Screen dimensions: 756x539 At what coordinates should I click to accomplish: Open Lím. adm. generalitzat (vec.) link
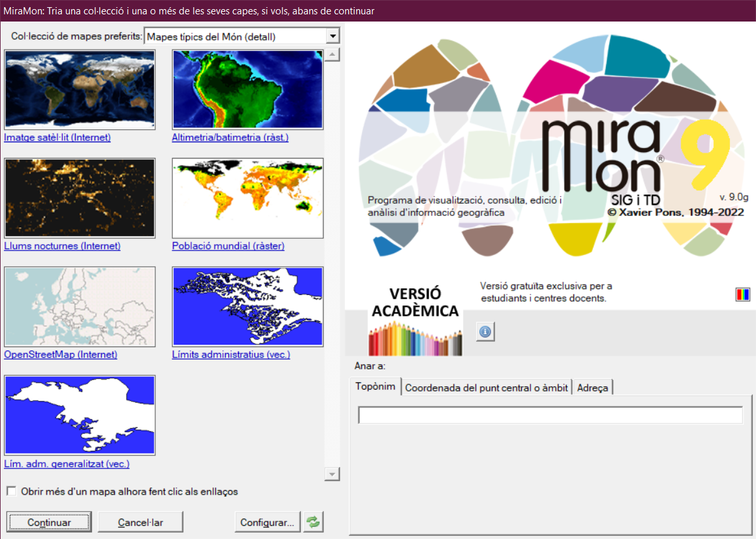pyautogui.click(x=67, y=464)
